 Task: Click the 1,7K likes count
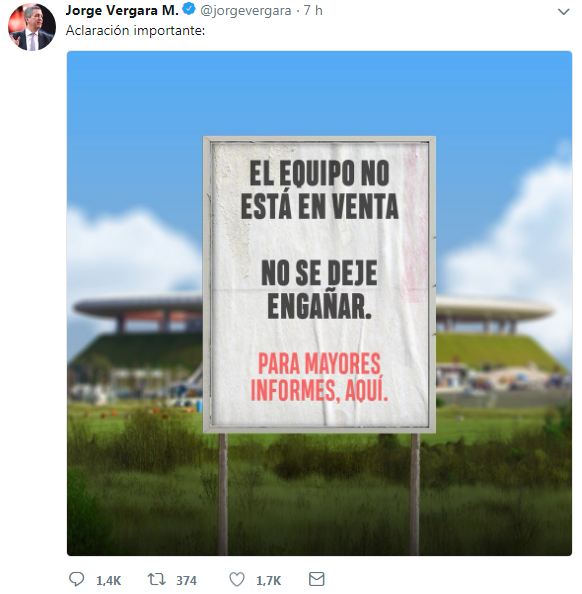[x=269, y=580]
